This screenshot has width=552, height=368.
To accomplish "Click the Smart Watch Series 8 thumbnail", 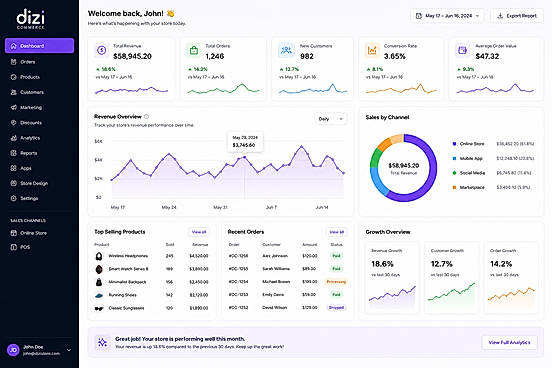I will coord(99,269).
